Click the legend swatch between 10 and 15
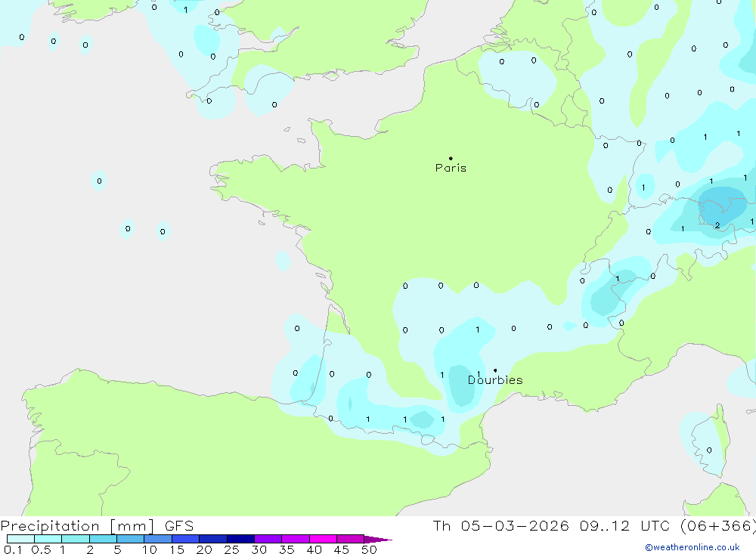 [158, 539]
